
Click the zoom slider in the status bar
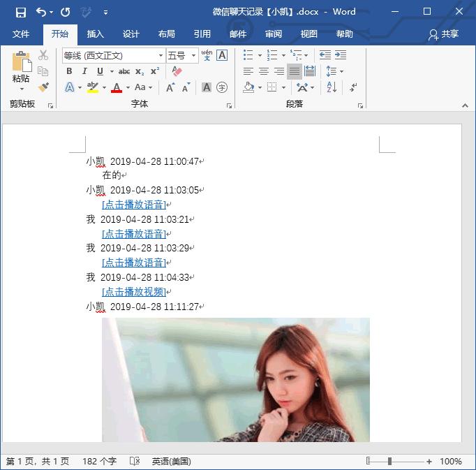coord(389,462)
